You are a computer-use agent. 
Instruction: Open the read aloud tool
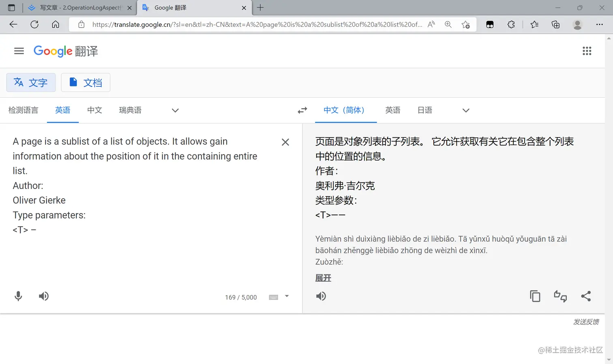click(431, 24)
